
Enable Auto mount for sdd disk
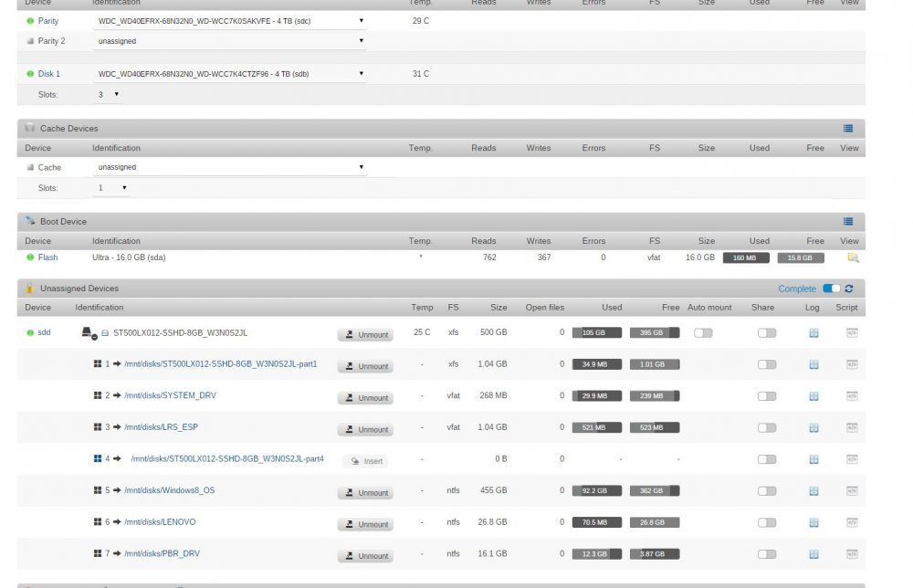[x=703, y=333]
